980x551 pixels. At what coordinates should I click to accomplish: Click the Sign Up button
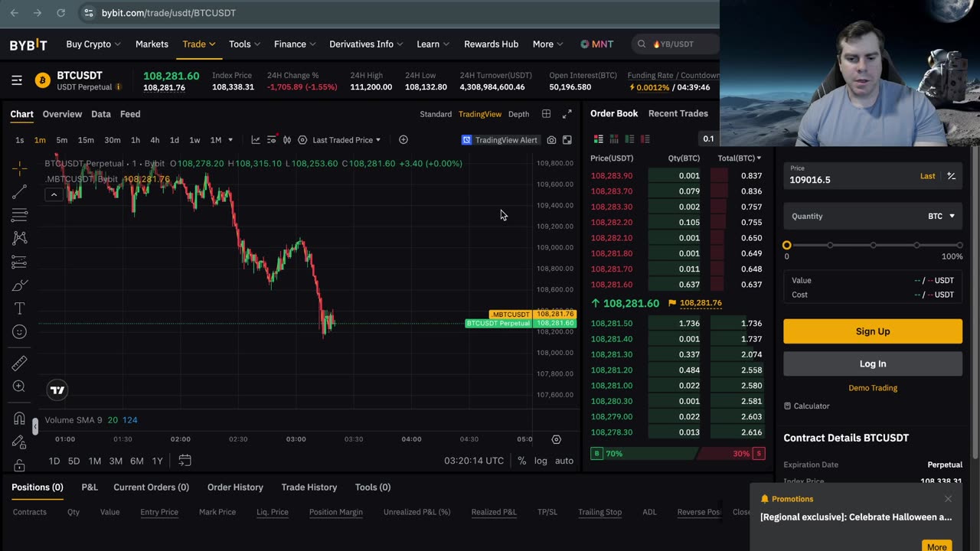[x=873, y=331]
